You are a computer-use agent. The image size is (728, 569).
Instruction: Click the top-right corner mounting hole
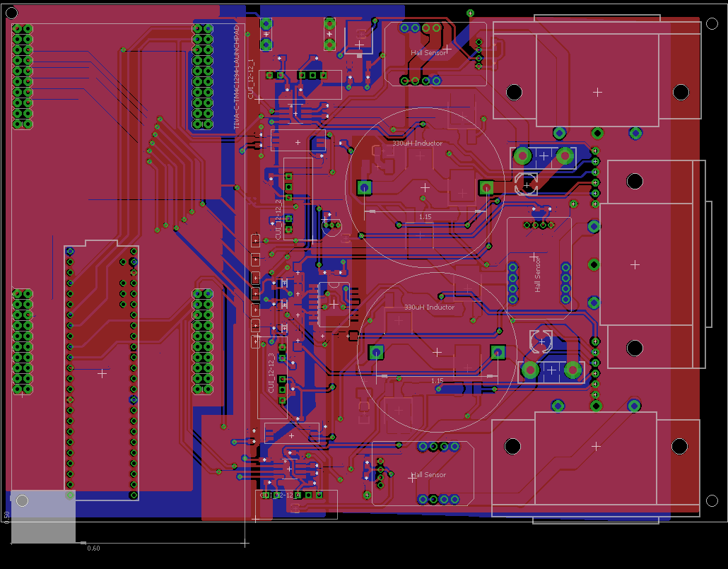pos(712,23)
